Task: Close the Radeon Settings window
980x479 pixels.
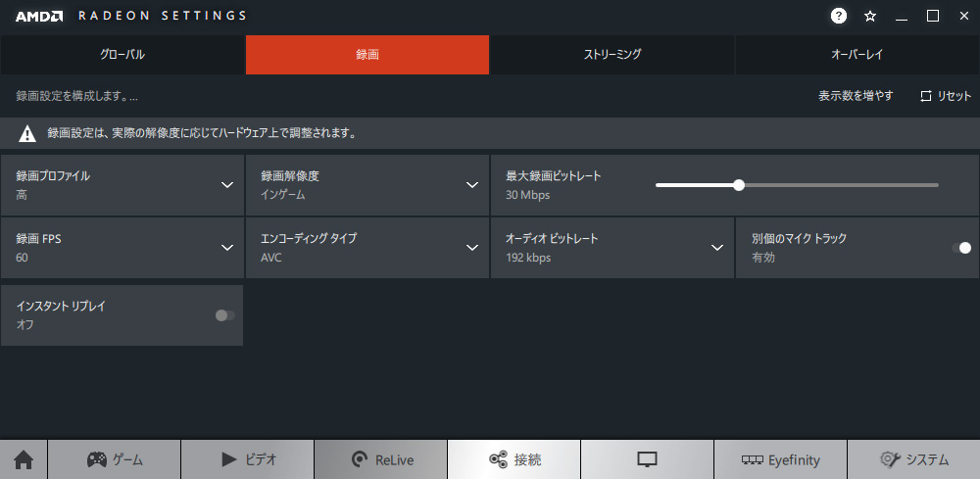Action: pyautogui.click(x=963, y=17)
